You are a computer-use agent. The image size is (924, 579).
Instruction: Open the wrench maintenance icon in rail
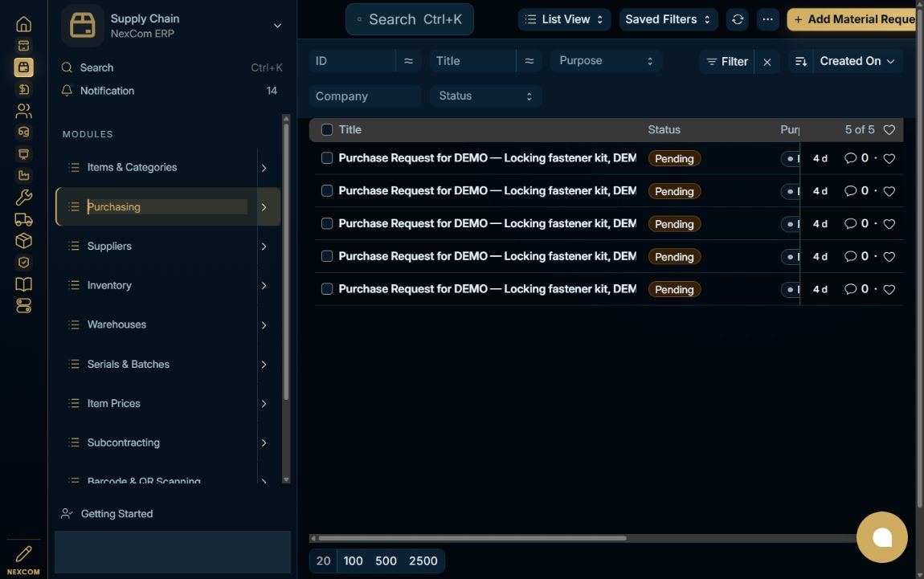(x=23, y=198)
